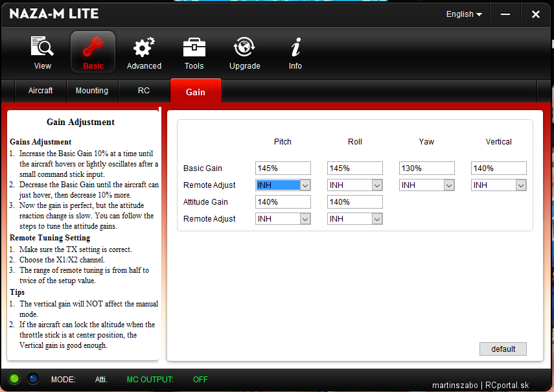Image resolution: width=554 pixels, height=392 pixels.
Task: Click the green status LED indicator
Action: coord(14,378)
